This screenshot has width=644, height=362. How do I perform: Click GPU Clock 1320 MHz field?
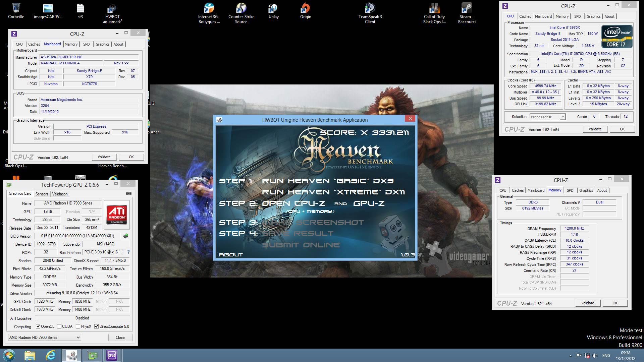45,301
